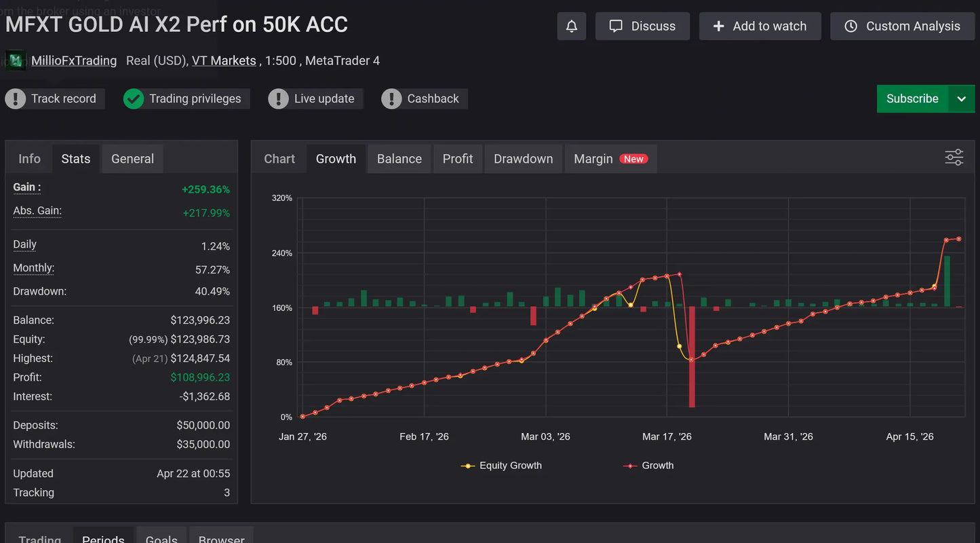Click the plus icon on Add to watch

pos(719,26)
